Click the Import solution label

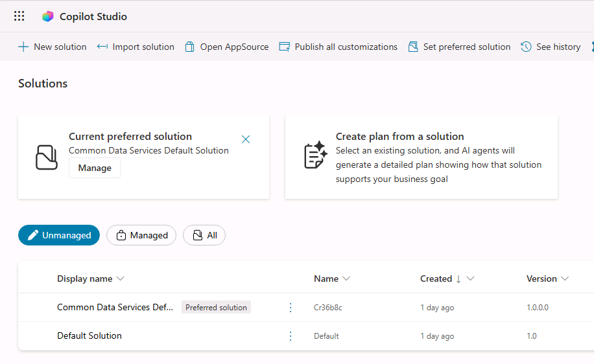tap(143, 47)
